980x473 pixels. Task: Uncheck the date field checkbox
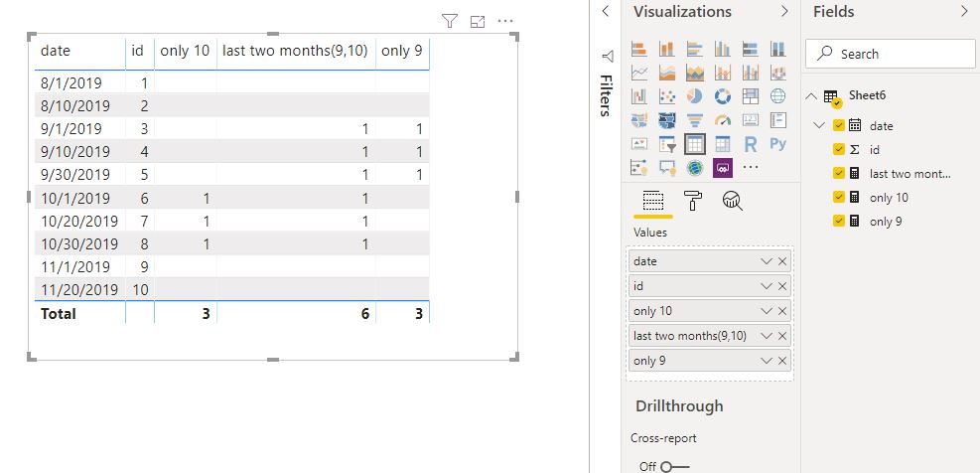point(839,125)
